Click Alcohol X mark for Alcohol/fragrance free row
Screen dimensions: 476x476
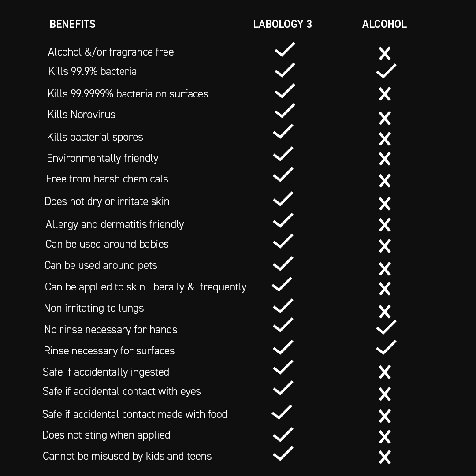coord(385,54)
